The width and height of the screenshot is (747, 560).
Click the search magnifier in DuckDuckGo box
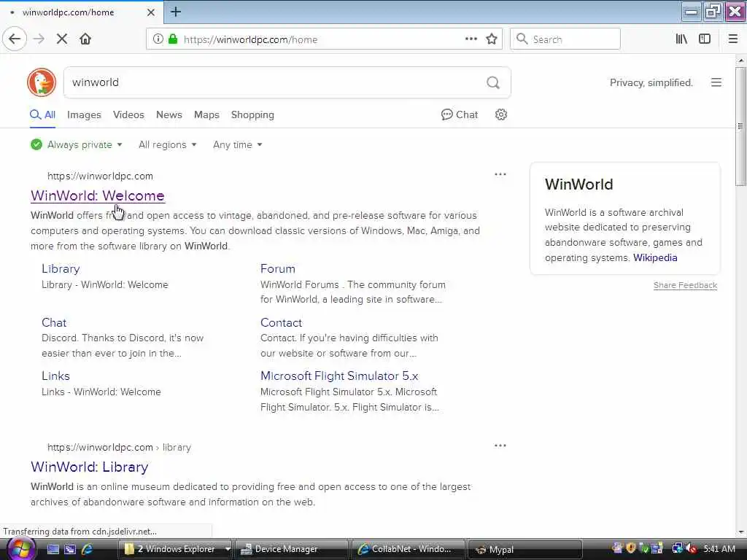pyautogui.click(x=493, y=83)
